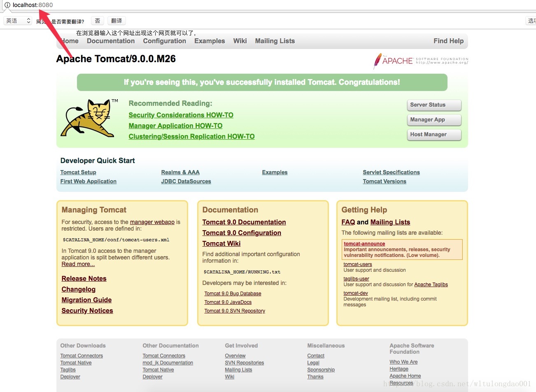Open mod_jk Documentation link
This screenshot has height=392, width=536.
pyautogui.click(x=168, y=363)
